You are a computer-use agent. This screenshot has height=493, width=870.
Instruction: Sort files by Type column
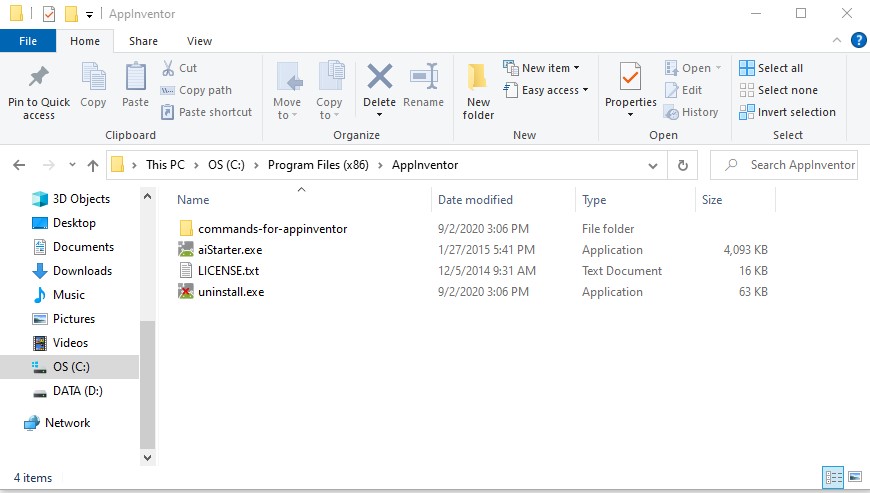click(594, 200)
